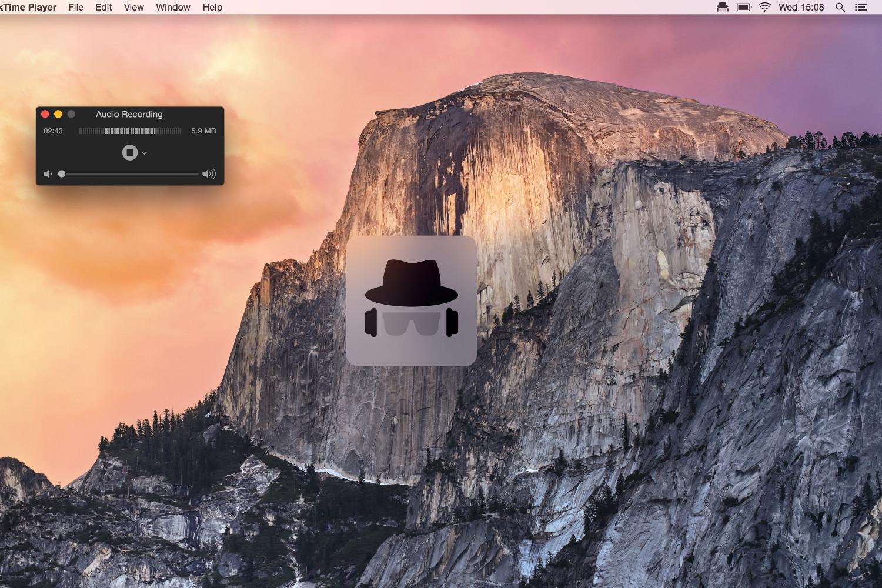This screenshot has height=588, width=882.
Task: Open the Edit menu
Action: coord(103,7)
